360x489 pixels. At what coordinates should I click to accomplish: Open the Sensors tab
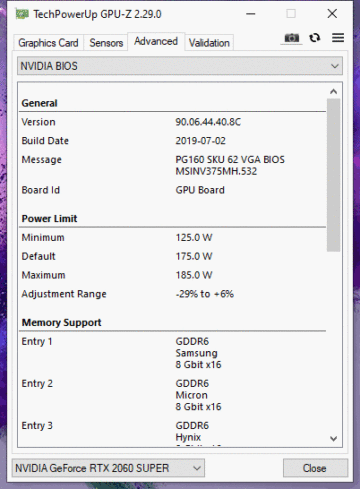point(106,43)
